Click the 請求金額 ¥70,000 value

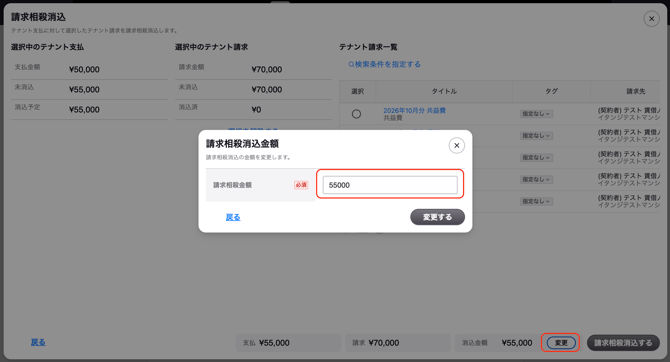pyautogui.click(x=267, y=69)
